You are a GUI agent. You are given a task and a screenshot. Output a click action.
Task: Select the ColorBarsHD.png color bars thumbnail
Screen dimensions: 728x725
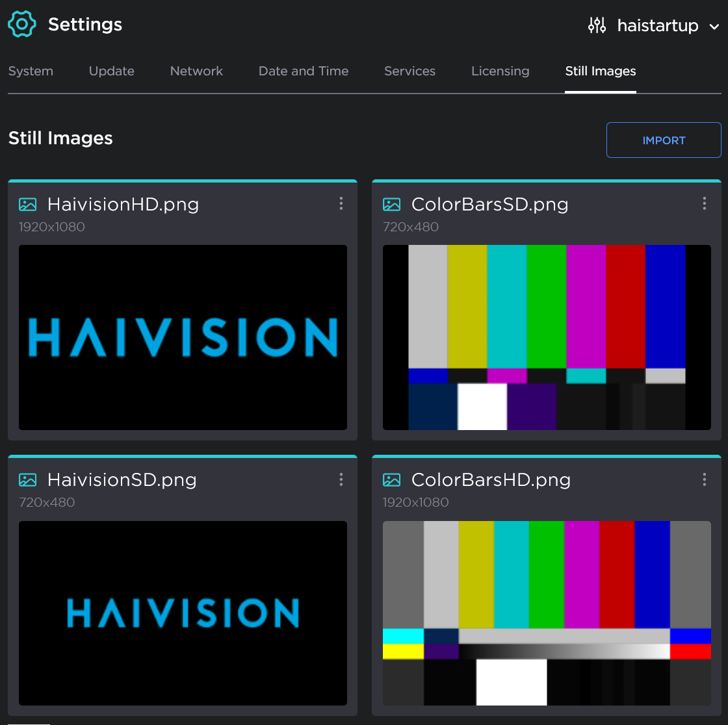coord(547,613)
